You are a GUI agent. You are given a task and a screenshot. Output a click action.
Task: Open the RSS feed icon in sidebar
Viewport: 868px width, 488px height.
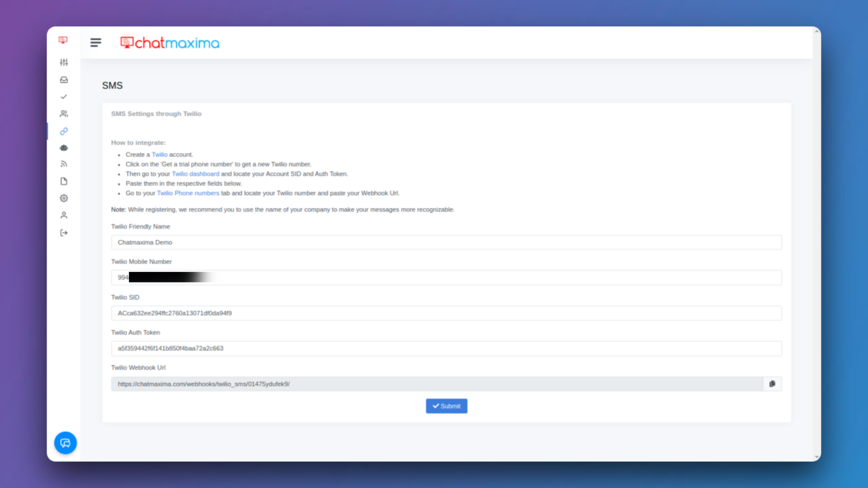point(64,164)
